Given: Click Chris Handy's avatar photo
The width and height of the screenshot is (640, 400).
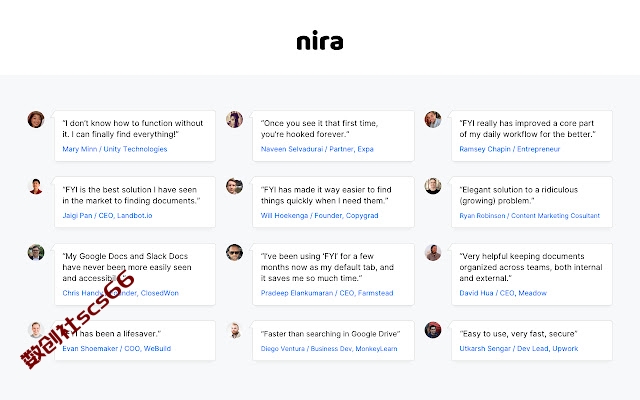Looking at the screenshot, I should 36,253.
